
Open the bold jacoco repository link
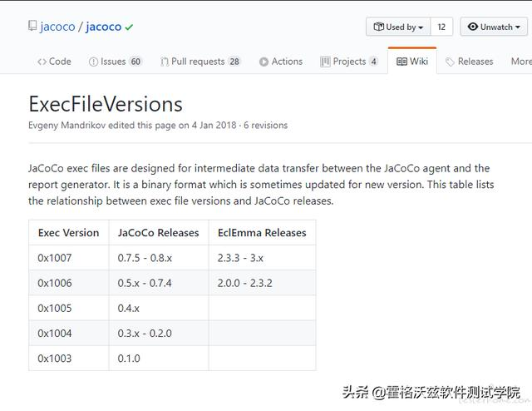tap(103, 27)
